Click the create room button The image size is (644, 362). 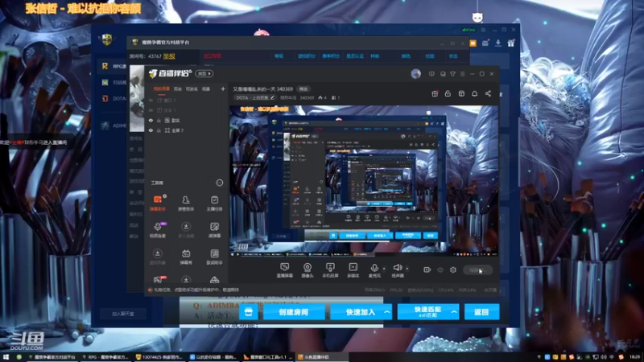293,312
